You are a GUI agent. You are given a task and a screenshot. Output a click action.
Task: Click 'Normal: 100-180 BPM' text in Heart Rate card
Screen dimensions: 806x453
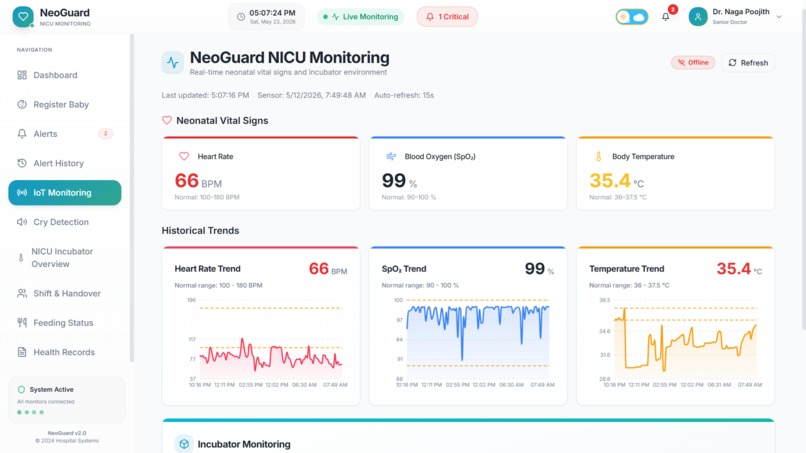207,197
